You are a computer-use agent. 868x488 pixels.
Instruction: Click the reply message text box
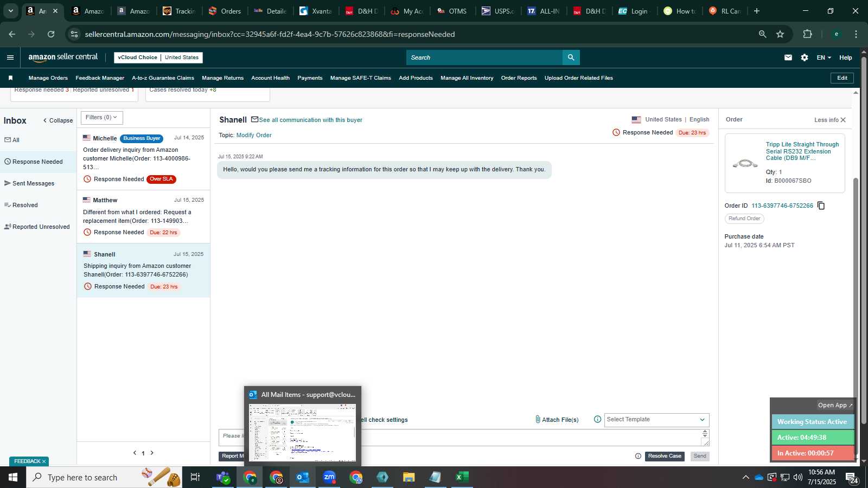(x=464, y=438)
